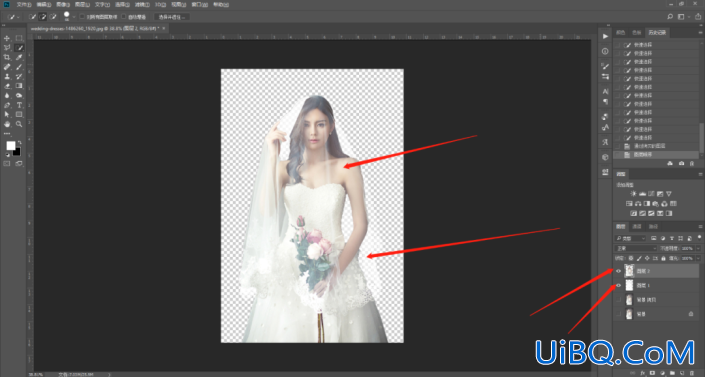Select the History Brush tool
The image size is (705, 377).
point(19,76)
